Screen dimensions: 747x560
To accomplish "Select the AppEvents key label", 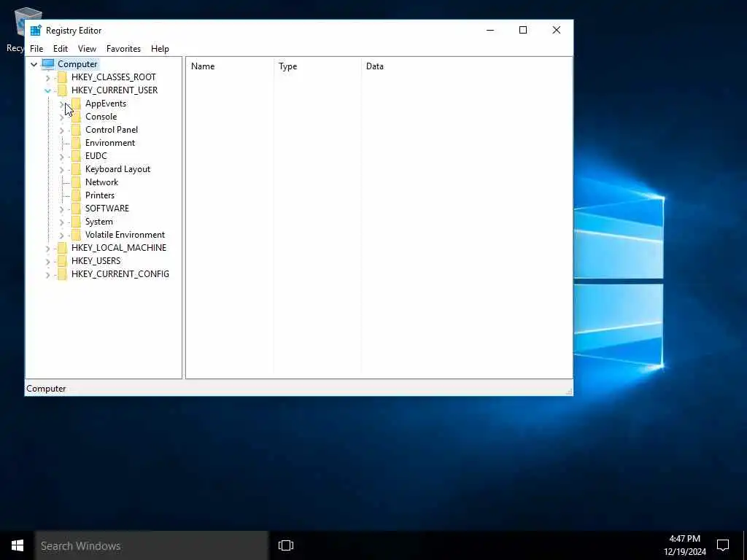I will point(106,104).
